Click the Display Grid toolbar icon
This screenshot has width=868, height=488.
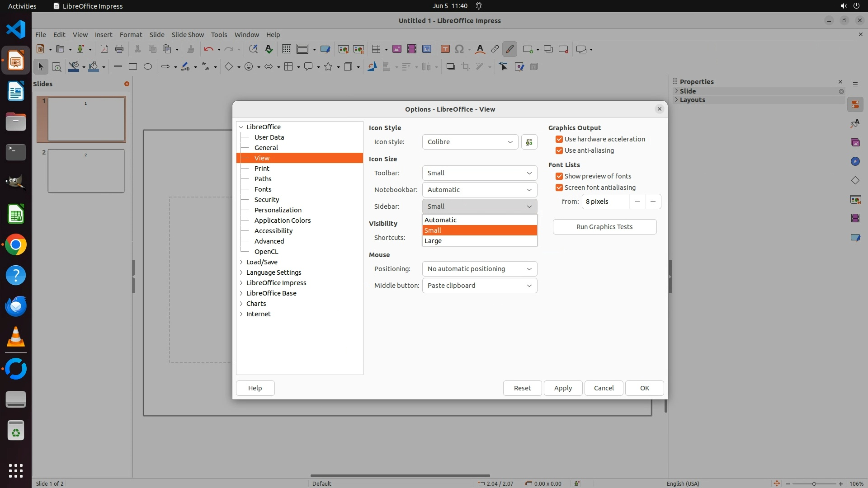(x=286, y=49)
